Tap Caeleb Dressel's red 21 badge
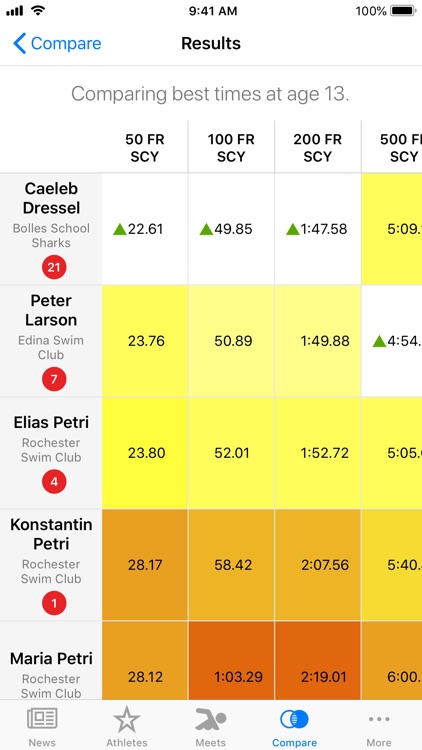422x750 pixels. pos(54,267)
